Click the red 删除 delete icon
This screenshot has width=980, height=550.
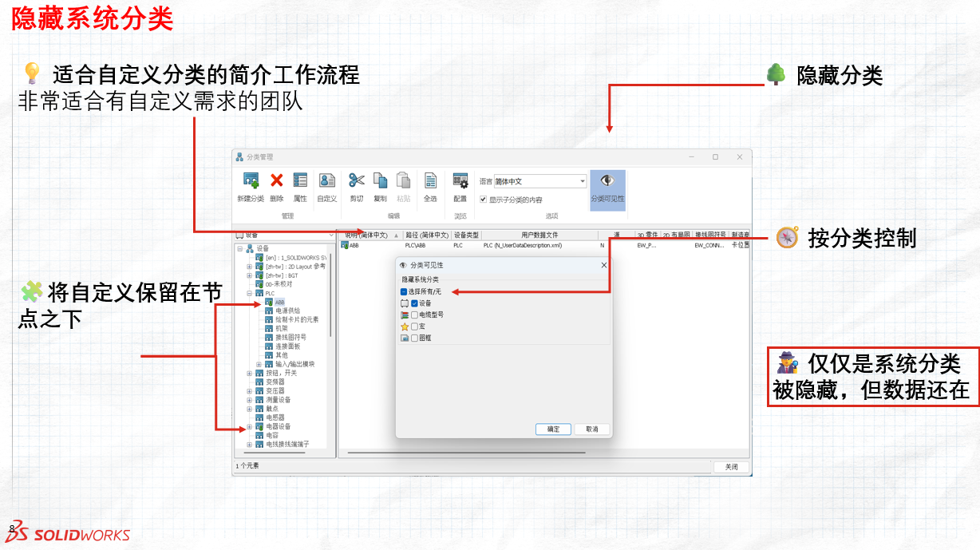277,181
